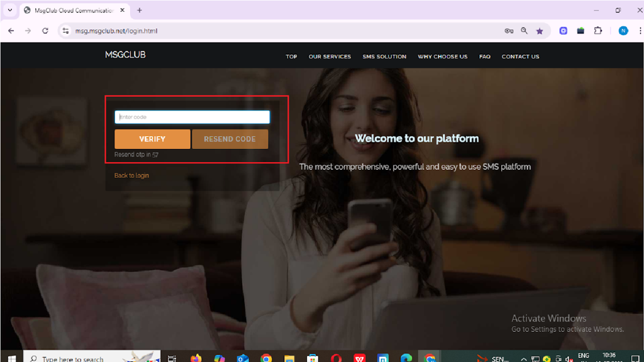
Task: Open the OUR SERVICES menu item
Action: pos(330,57)
